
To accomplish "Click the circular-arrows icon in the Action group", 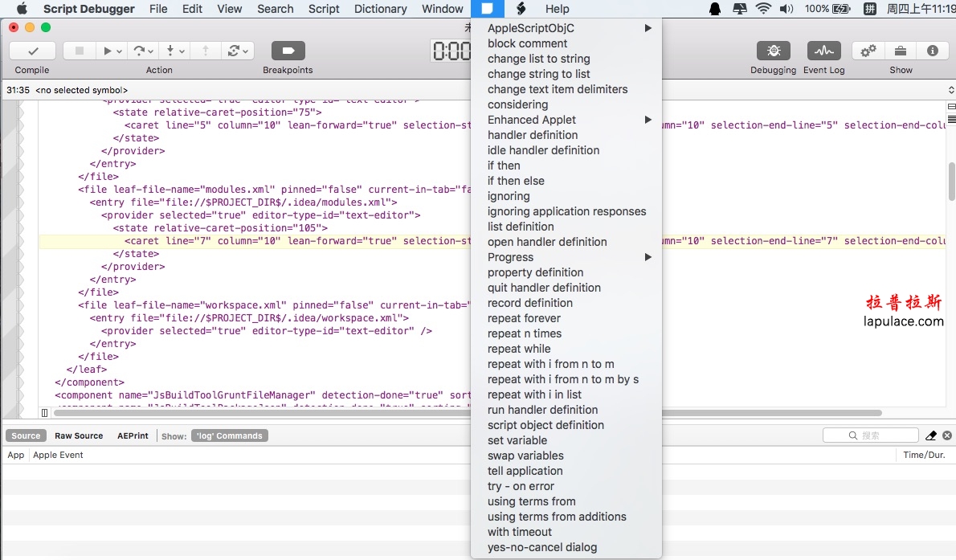I will [x=233, y=51].
